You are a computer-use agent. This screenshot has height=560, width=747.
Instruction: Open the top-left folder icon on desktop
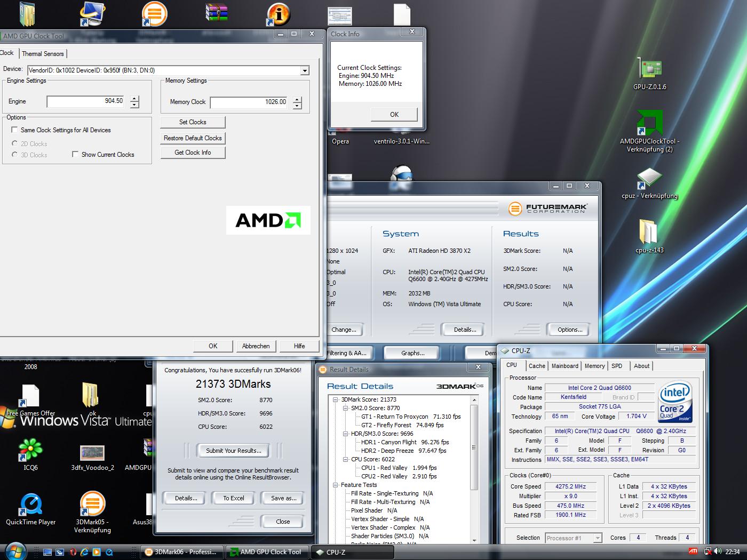(x=27, y=14)
